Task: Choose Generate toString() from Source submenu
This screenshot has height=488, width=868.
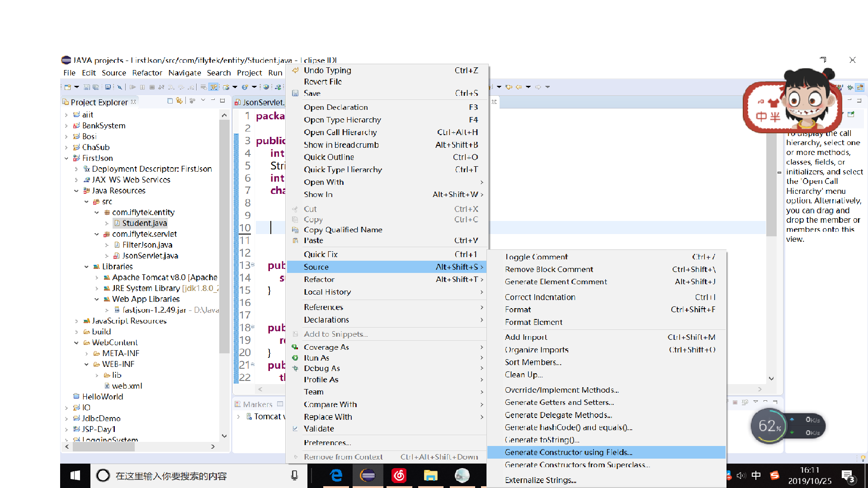Action: pyautogui.click(x=542, y=440)
